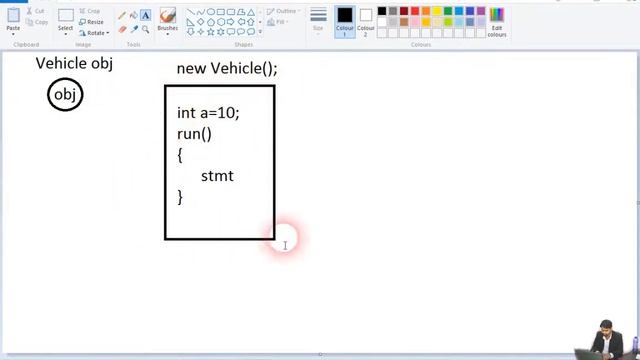Choose the Left arrow shape

241,22
